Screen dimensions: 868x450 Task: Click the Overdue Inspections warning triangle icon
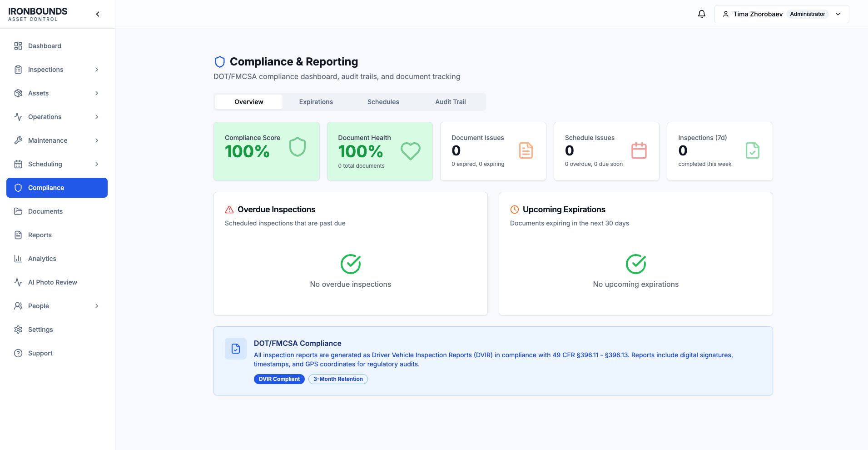point(229,210)
